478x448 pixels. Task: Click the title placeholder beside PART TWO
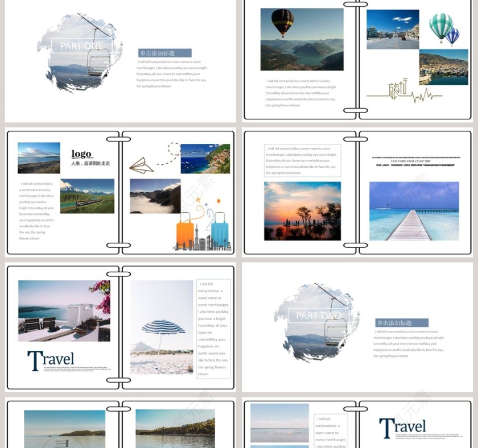[x=402, y=323]
